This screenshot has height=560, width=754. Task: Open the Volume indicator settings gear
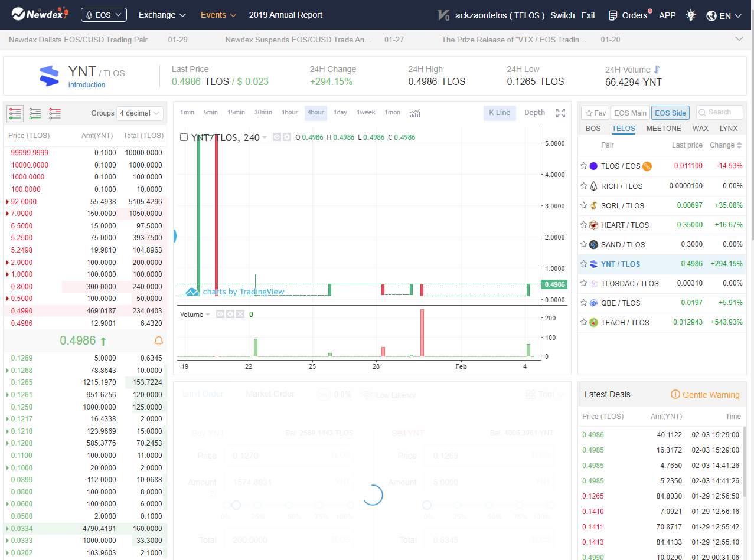point(230,315)
